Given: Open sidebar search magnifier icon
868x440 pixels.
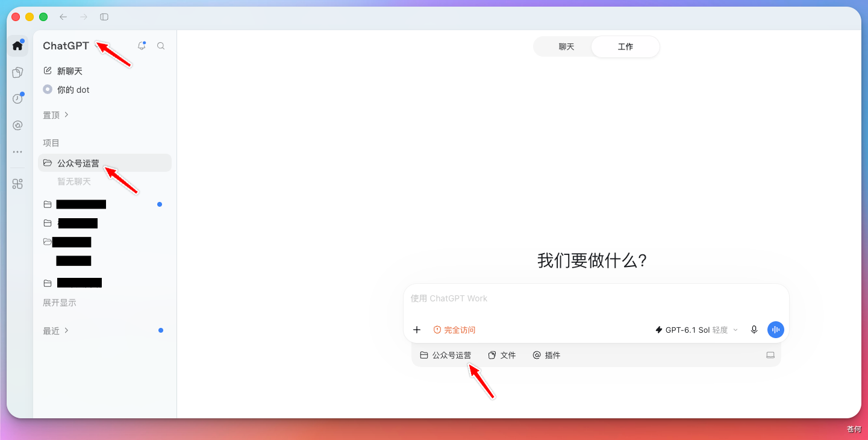Looking at the screenshot, I should coord(161,46).
